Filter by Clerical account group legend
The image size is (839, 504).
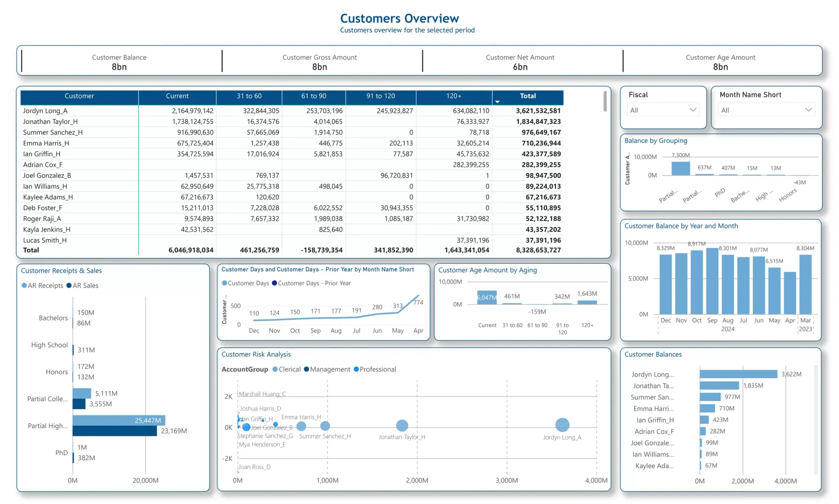click(275, 369)
